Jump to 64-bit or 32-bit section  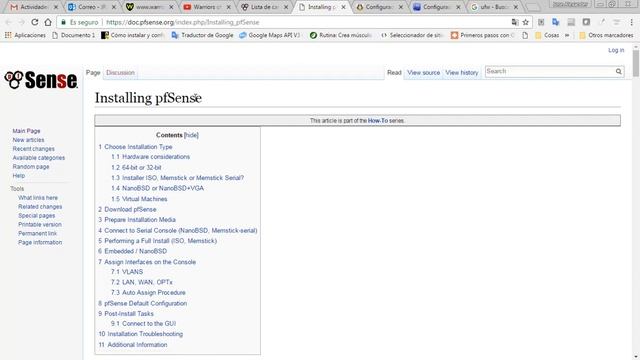(136, 168)
